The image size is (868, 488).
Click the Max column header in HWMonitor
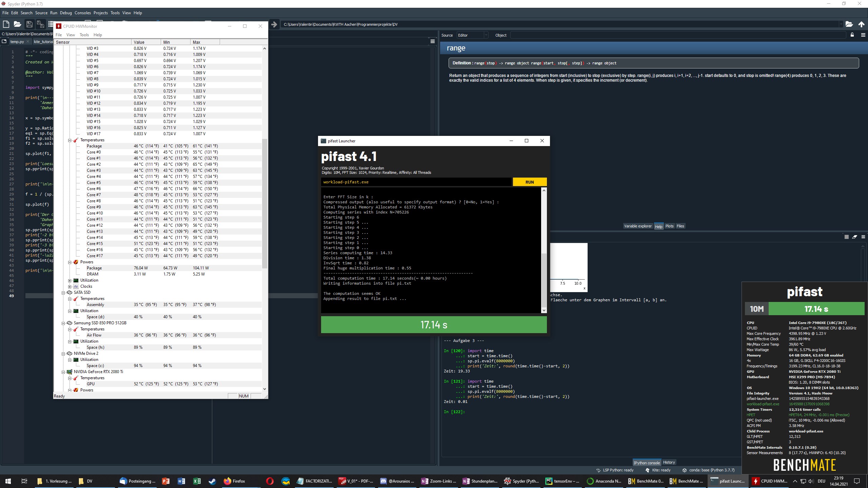pos(205,42)
